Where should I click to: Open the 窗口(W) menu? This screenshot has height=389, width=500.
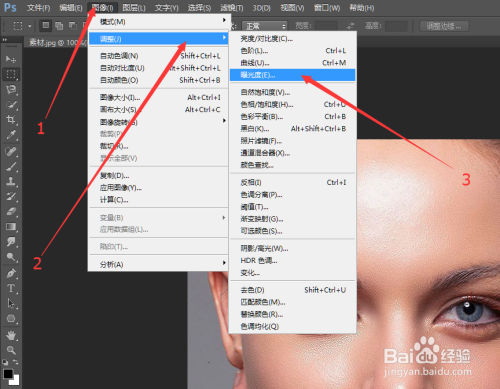point(327,8)
